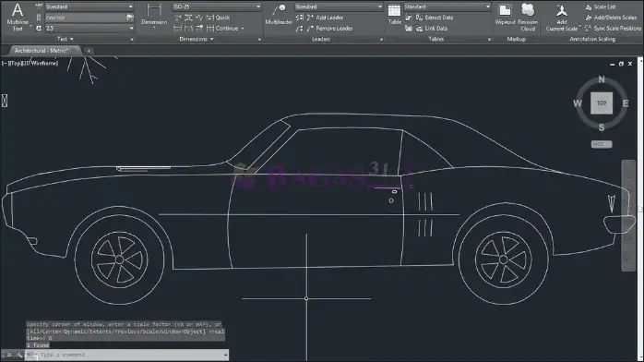Click the icon left of Link Data icon
Screen dimensions: 644x362
(x=409, y=29)
